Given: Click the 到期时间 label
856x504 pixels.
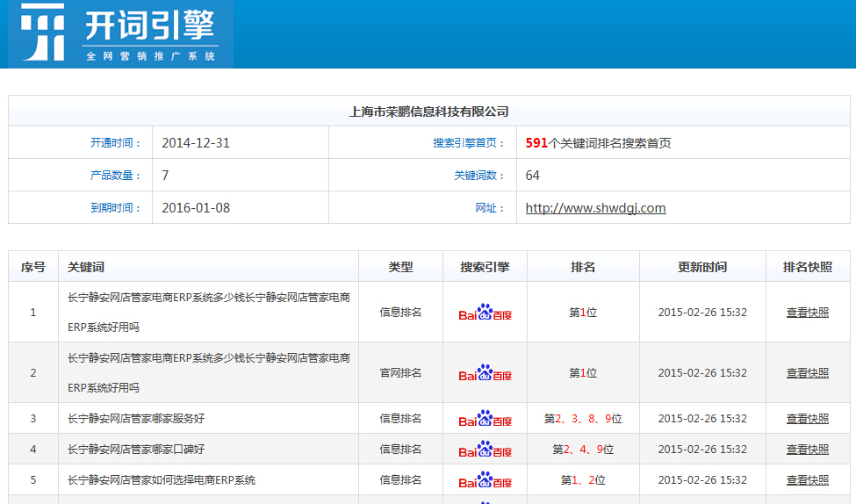Looking at the screenshot, I should (x=115, y=208).
